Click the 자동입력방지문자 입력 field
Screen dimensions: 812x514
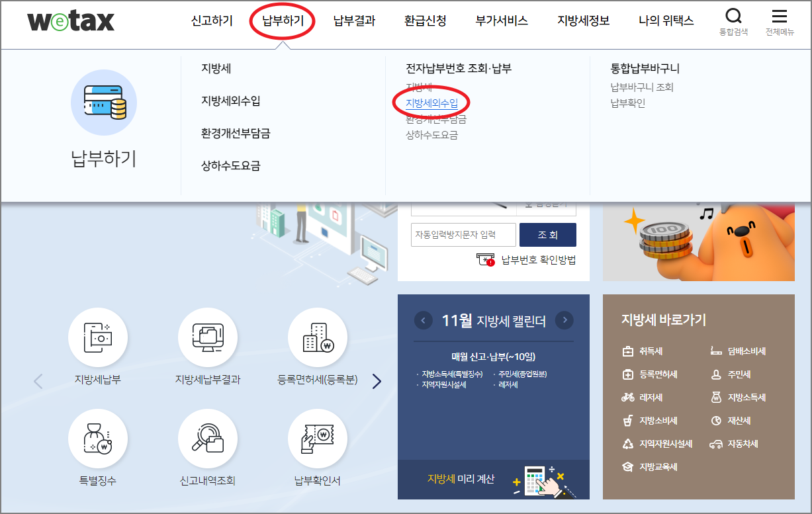coord(463,235)
